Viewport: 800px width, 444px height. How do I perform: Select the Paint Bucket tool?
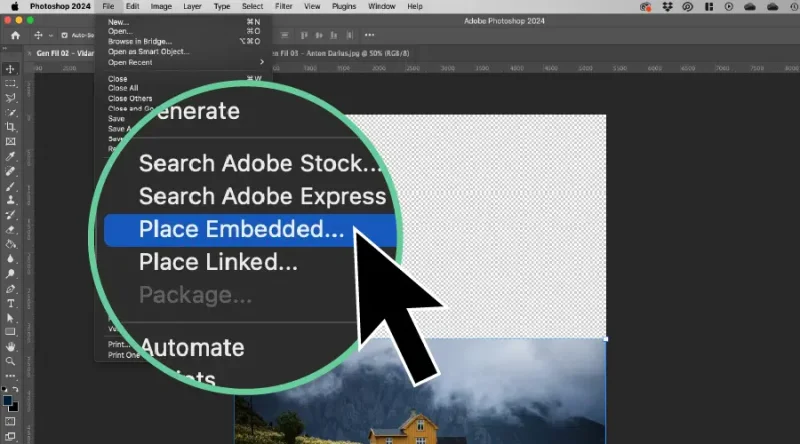(10, 244)
